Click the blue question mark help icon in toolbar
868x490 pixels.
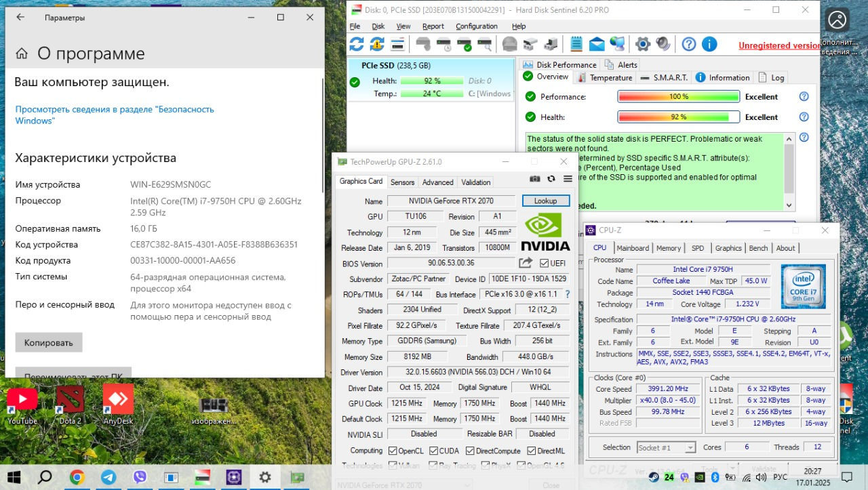(x=689, y=45)
